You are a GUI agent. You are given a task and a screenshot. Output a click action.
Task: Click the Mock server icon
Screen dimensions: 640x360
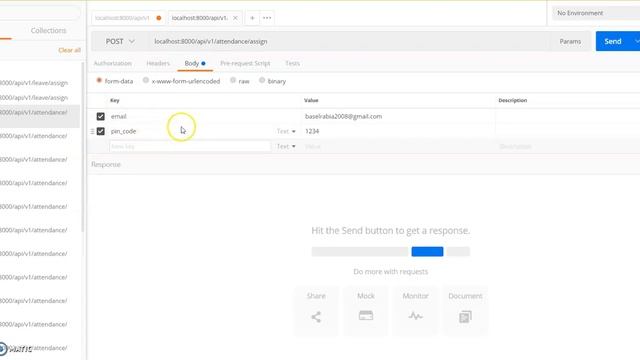point(366,316)
